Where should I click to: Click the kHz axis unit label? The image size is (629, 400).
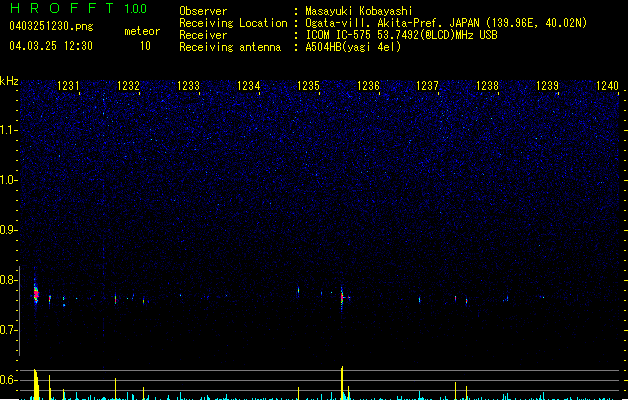tap(9, 81)
